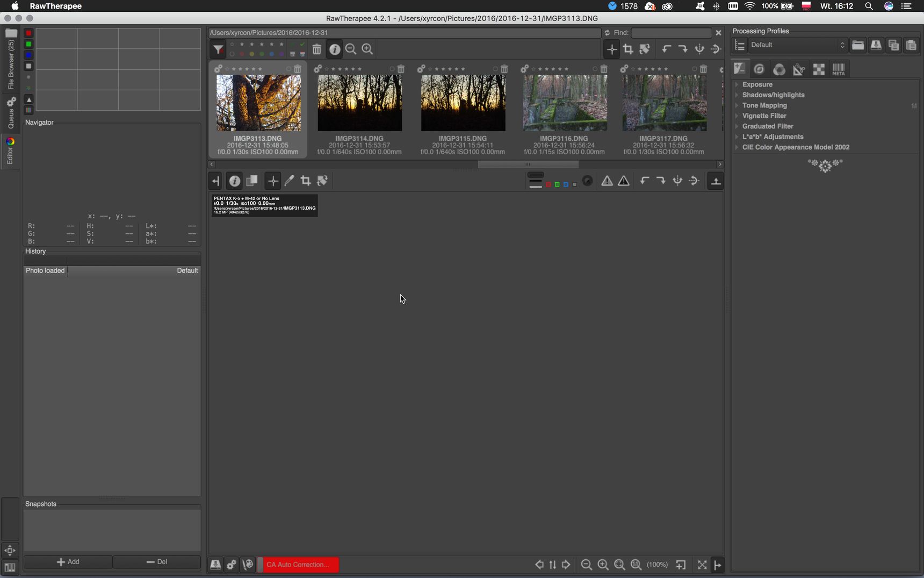Image resolution: width=924 pixels, height=578 pixels.
Task: Click the filter funnel icon in file browser
Action: point(218,49)
